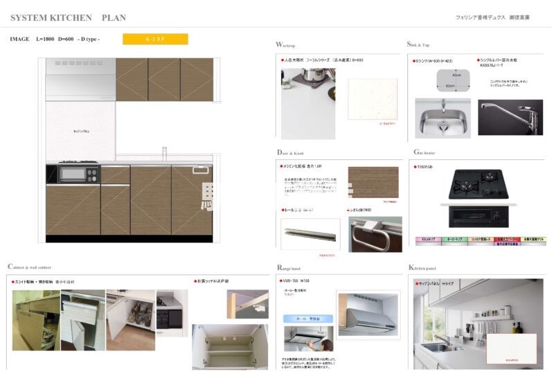Click the colored feature tags under gas heater
Image resolution: width=554 pixels, height=392 pixels.
479,240
